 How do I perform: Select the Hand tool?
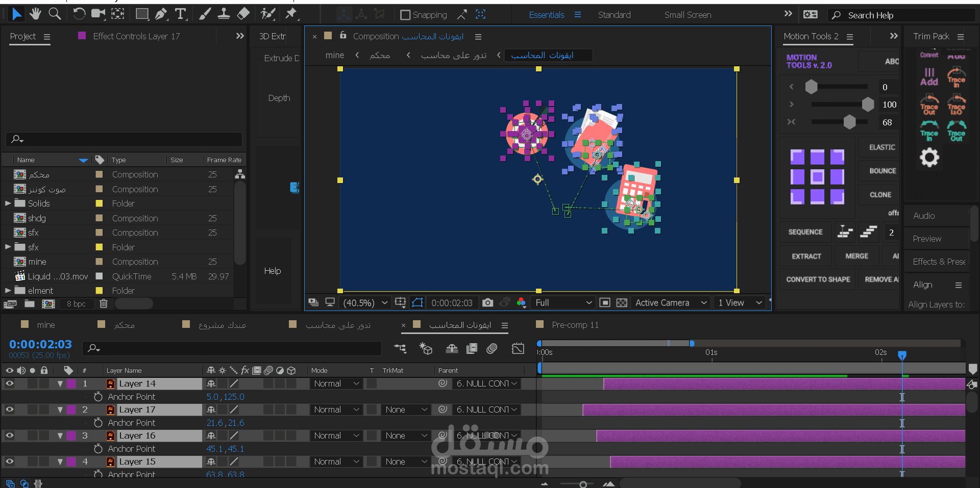point(35,14)
